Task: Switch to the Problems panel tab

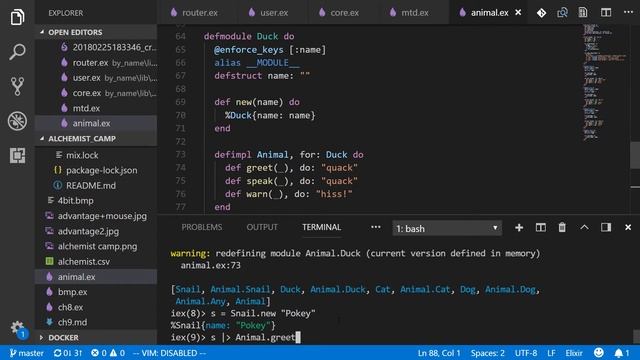Action: [202, 227]
